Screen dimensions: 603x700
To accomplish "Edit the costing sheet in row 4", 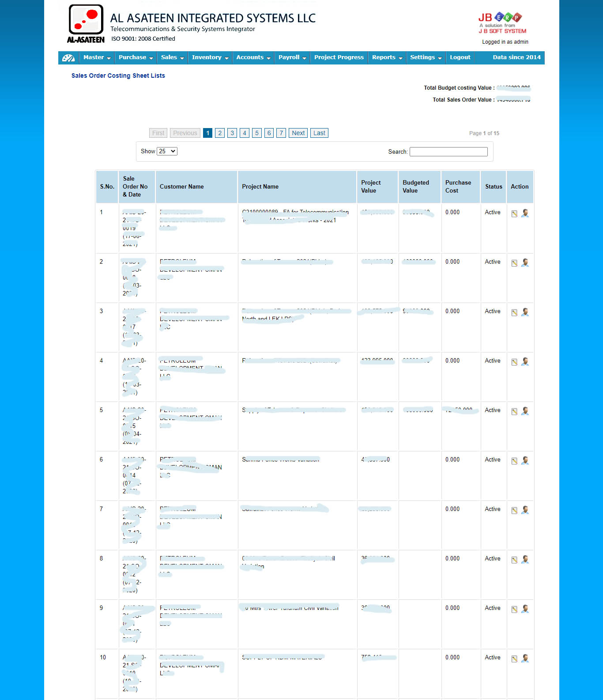I will (x=514, y=362).
